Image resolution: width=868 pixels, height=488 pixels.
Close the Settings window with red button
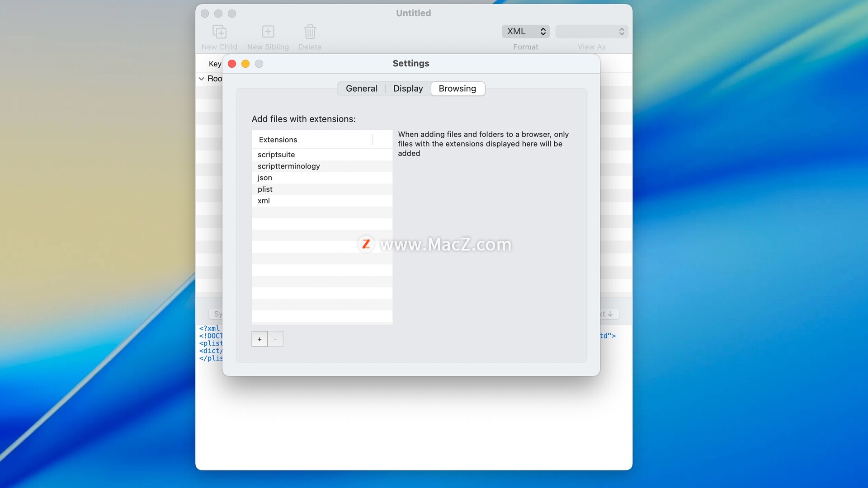[x=232, y=64]
